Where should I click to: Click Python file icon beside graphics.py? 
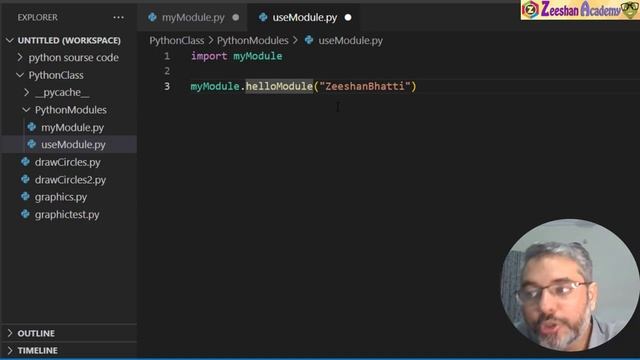click(25, 196)
